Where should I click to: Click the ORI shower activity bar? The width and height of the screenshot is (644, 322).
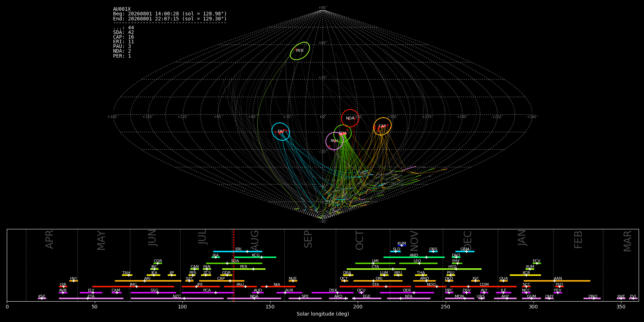coord(378,281)
